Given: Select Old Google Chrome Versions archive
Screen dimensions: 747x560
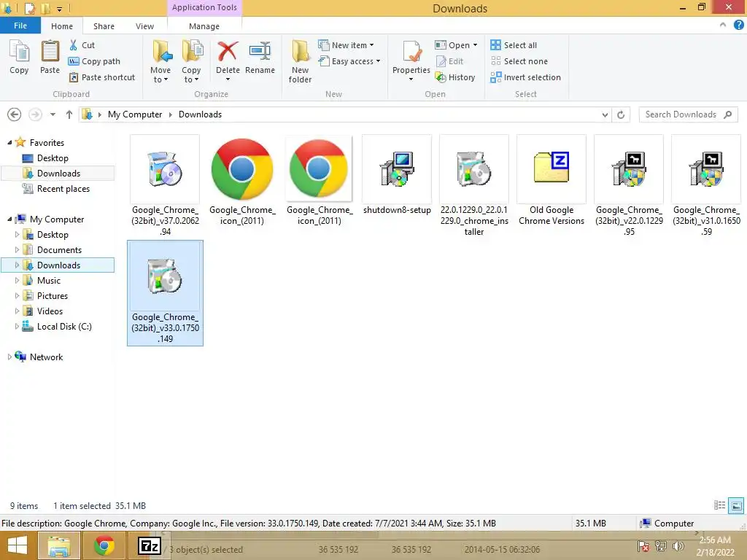Looking at the screenshot, I should (551, 181).
